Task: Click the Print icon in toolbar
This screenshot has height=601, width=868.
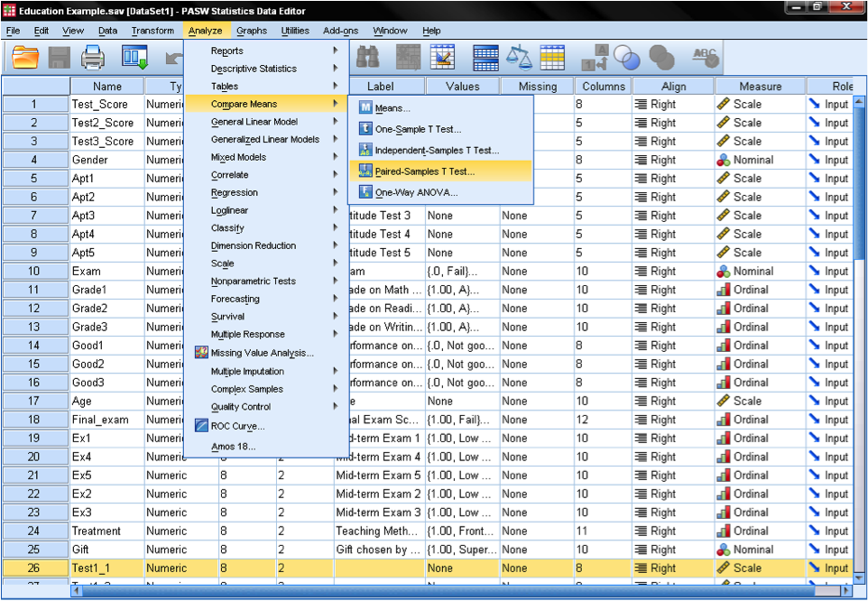Action: [x=93, y=58]
